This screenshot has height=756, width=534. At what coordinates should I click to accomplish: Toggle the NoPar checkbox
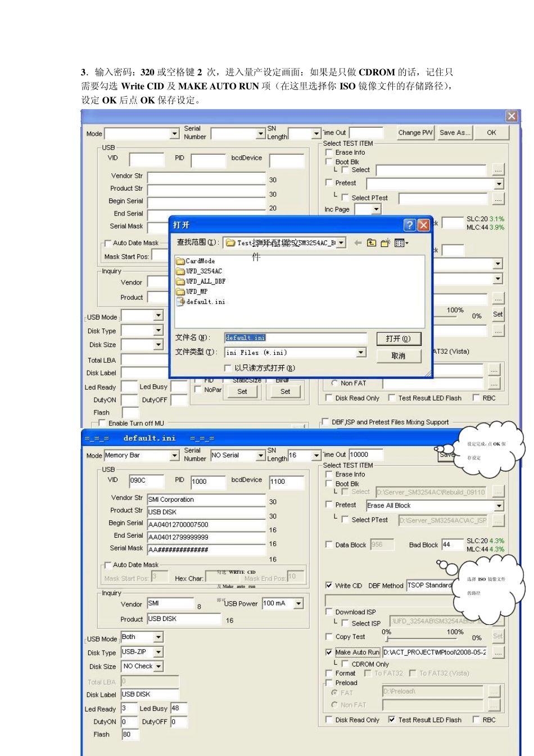(x=198, y=389)
